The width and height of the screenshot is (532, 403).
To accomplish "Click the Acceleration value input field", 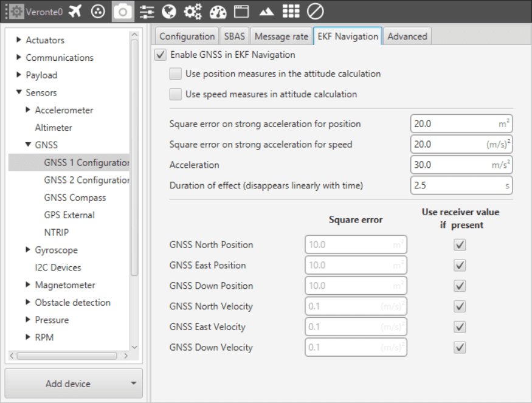I will point(461,165).
